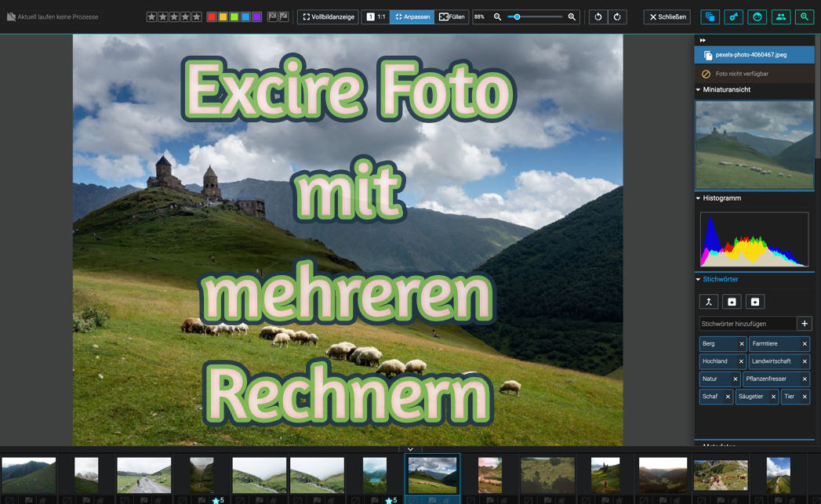Toggle the first flag marker

coord(272,16)
